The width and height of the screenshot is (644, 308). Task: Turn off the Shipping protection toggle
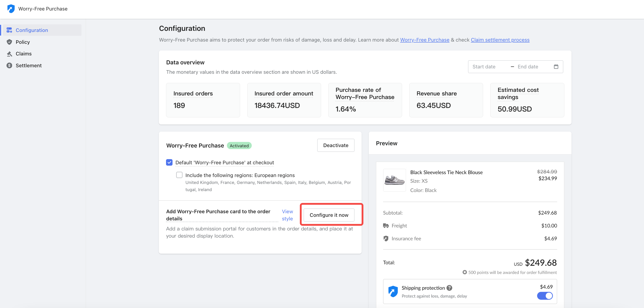click(x=545, y=296)
